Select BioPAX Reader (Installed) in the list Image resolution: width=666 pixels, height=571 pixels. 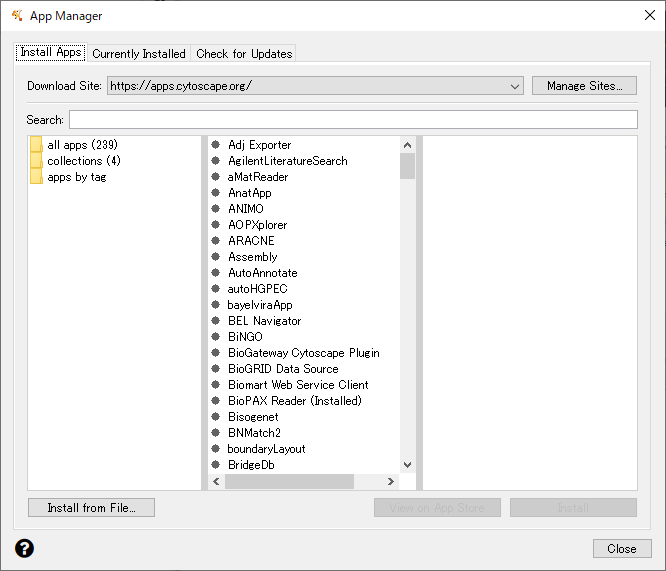[x=294, y=401]
